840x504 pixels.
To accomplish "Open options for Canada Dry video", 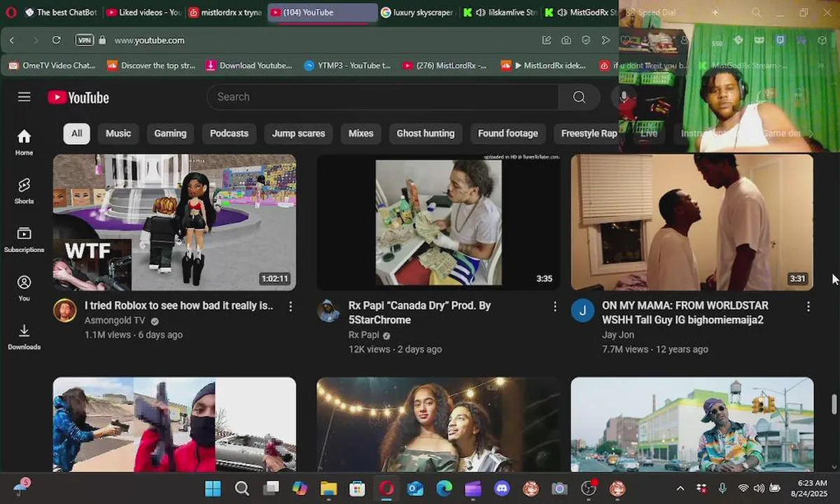I will (555, 307).
